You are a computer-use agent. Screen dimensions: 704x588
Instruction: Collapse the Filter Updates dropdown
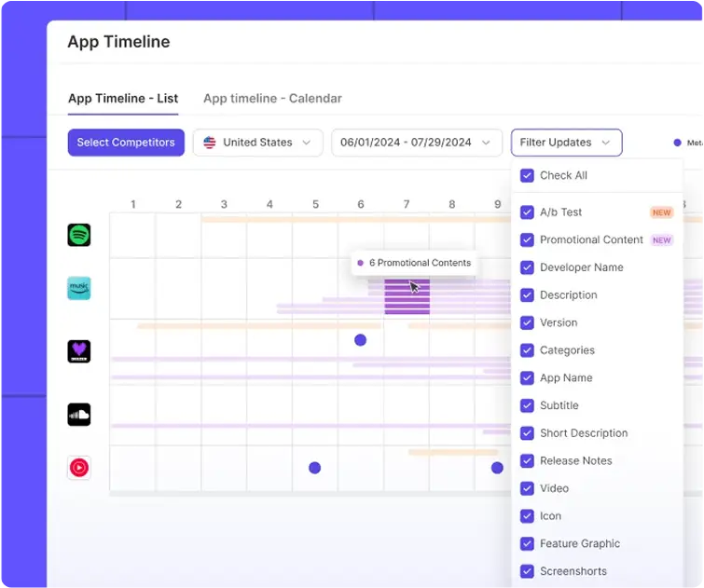click(567, 143)
